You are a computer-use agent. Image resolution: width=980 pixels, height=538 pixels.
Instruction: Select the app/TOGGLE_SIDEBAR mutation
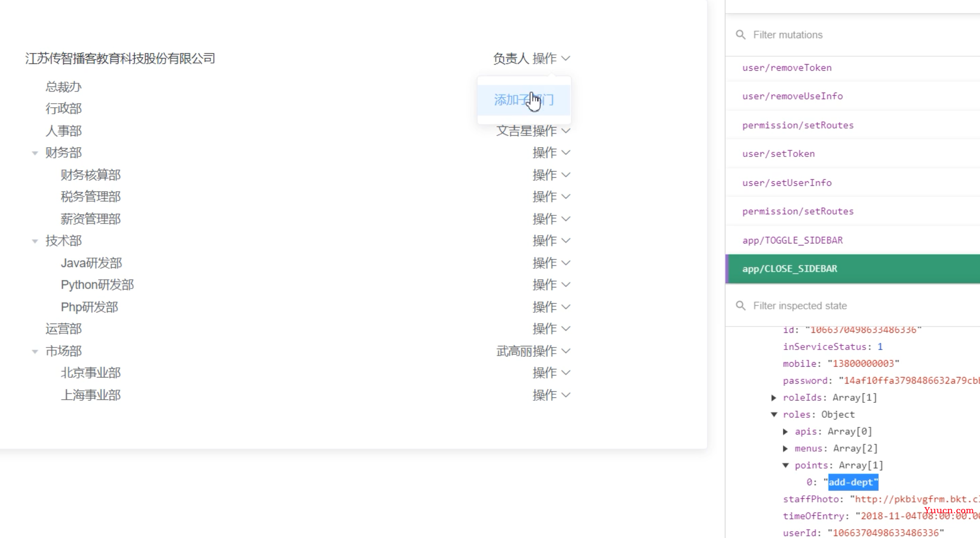coord(852,240)
